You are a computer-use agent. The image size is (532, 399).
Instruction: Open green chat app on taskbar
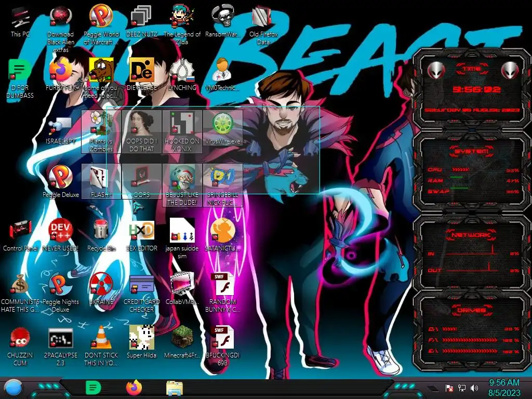(x=94, y=388)
